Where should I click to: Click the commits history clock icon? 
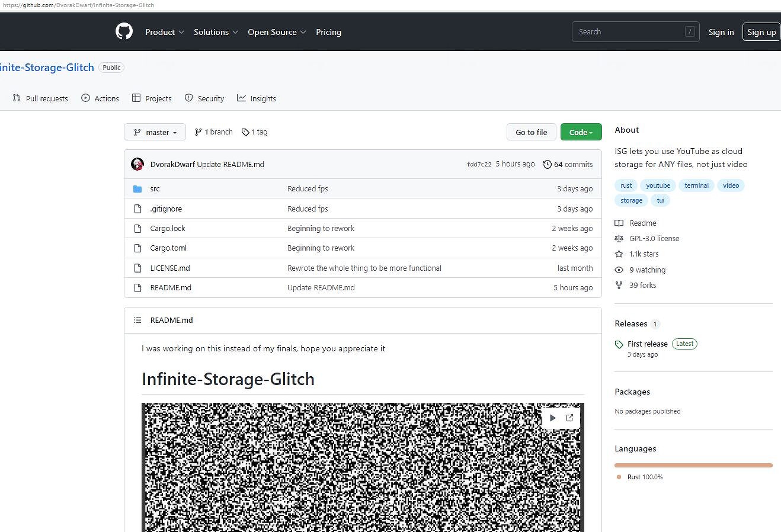click(547, 164)
